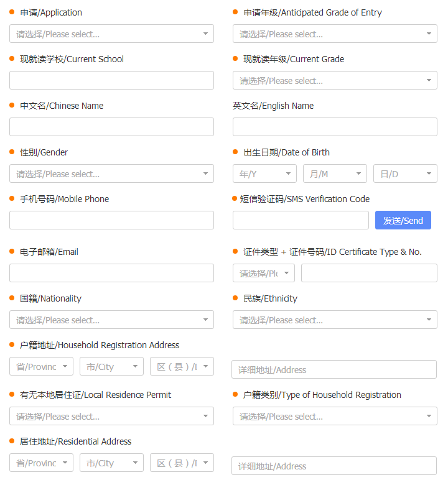Click the blue Send button
The height and width of the screenshot is (480, 448).
tap(403, 220)
